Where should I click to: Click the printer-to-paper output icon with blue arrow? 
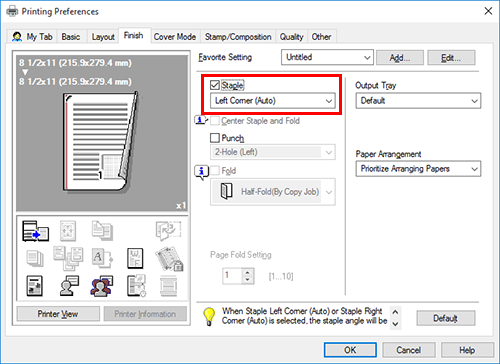pos(35,231)
